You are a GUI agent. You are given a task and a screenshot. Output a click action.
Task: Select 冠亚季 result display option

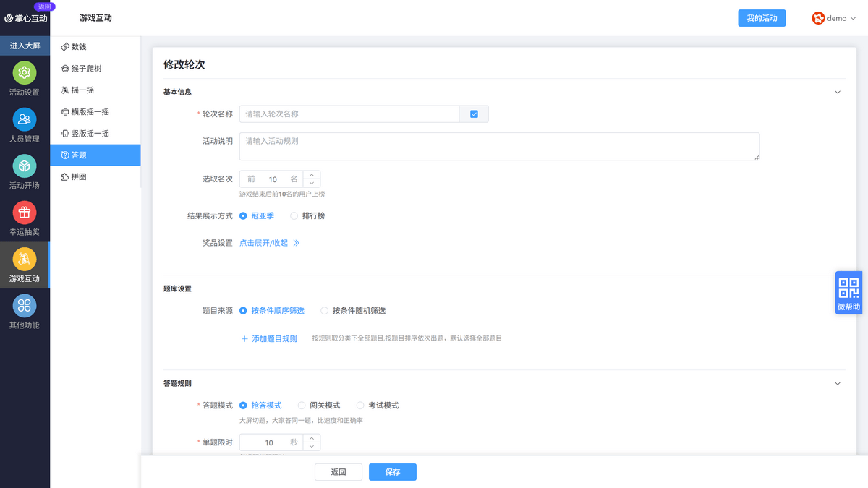(x=257, y=215)
